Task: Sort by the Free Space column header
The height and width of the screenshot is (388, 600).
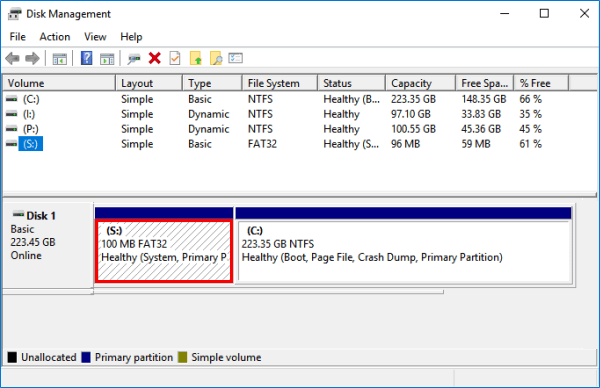Action: (x=484, y=83)
